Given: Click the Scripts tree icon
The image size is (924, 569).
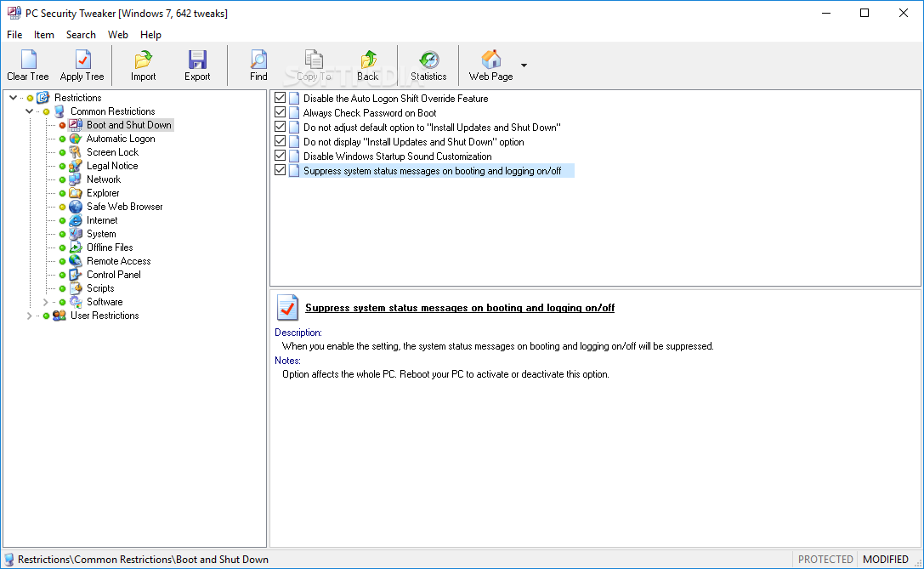Looking at the screenshot, I should click(75, 288).
